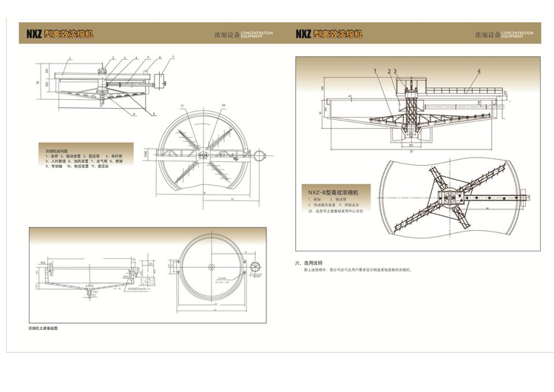Click callout number 4 on NXZ-B drawing
This screenshot has width=554, height=392.
[479, 71]
